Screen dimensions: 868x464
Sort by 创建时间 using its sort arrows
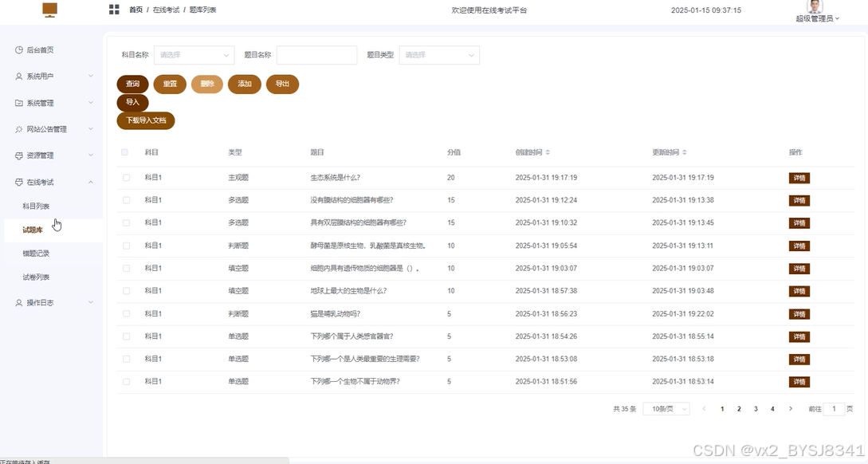[548, 152]
